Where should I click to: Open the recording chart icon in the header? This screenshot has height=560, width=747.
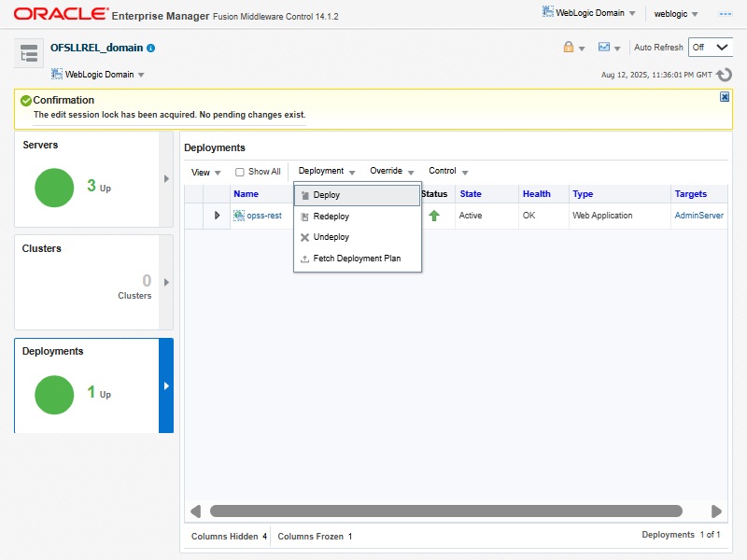[x=603, y=47]
